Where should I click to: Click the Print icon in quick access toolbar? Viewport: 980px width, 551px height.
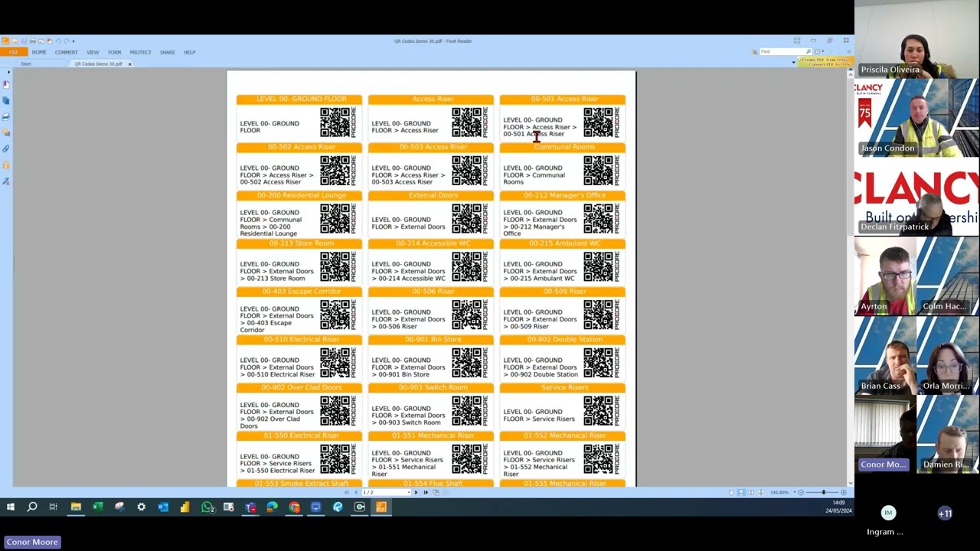[33, 41]
